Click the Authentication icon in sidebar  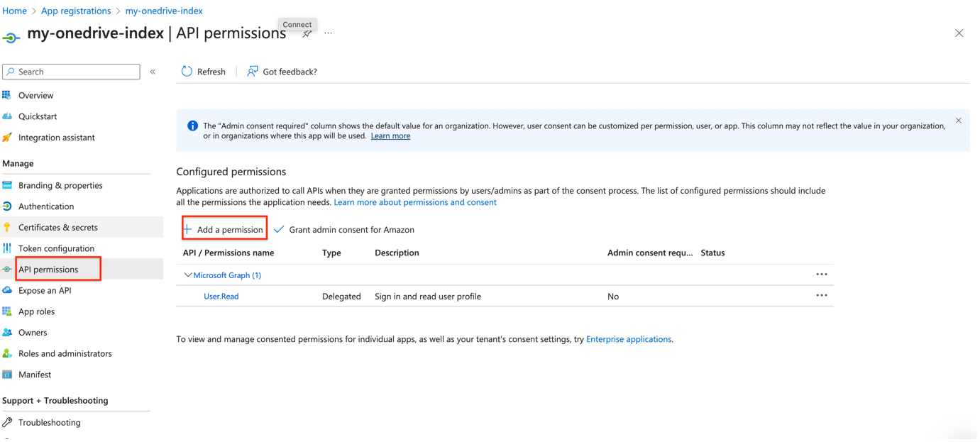tap(7, 206)
